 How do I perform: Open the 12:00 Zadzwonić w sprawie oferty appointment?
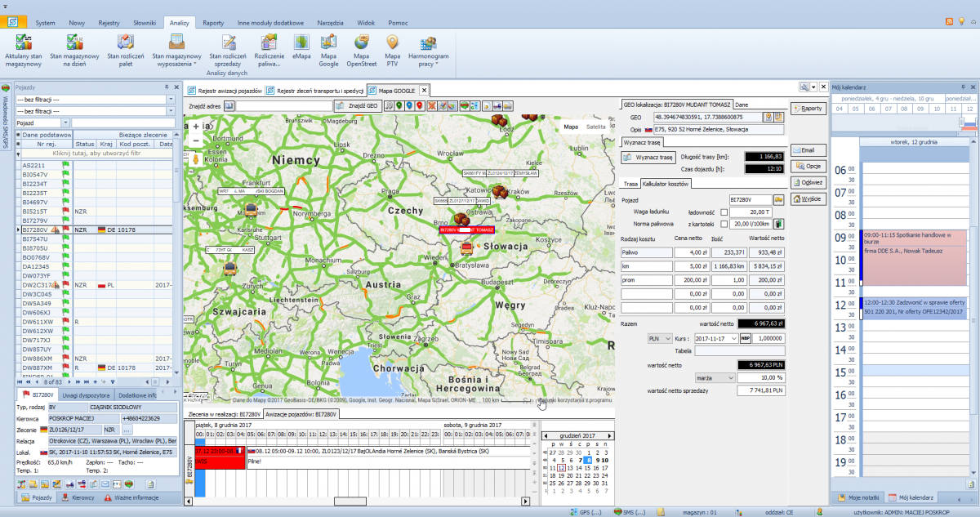(913, 307)
